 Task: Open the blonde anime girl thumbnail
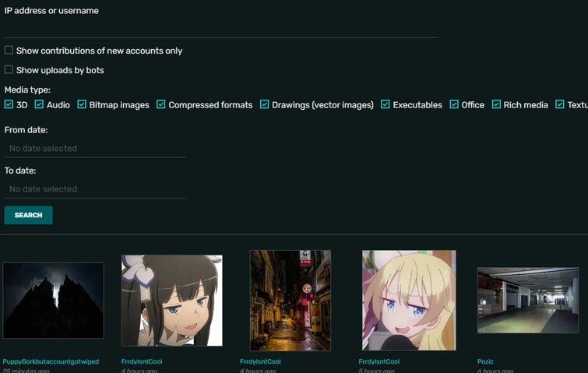click(x=409, y=301)
